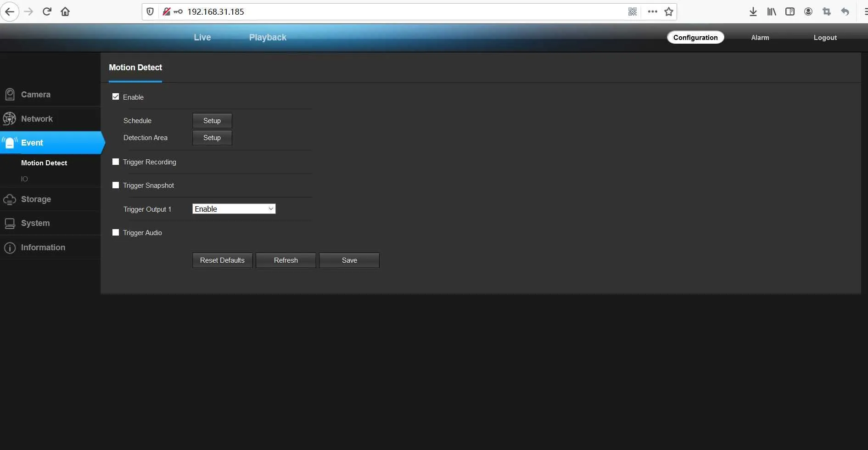Click the Trigger Audio label text

tap(142, 233)
